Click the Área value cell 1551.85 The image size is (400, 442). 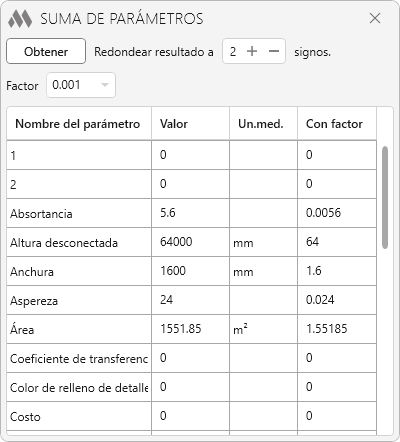(190, 329)
